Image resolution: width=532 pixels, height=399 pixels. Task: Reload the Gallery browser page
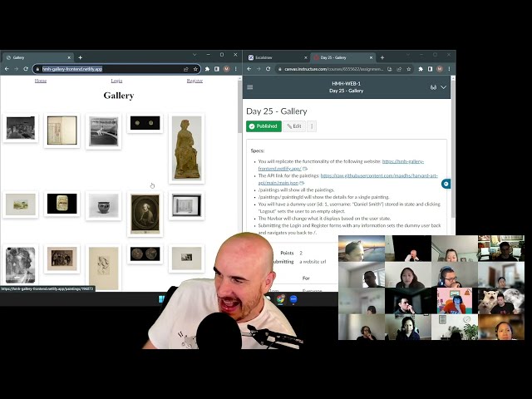coord(26,69)
